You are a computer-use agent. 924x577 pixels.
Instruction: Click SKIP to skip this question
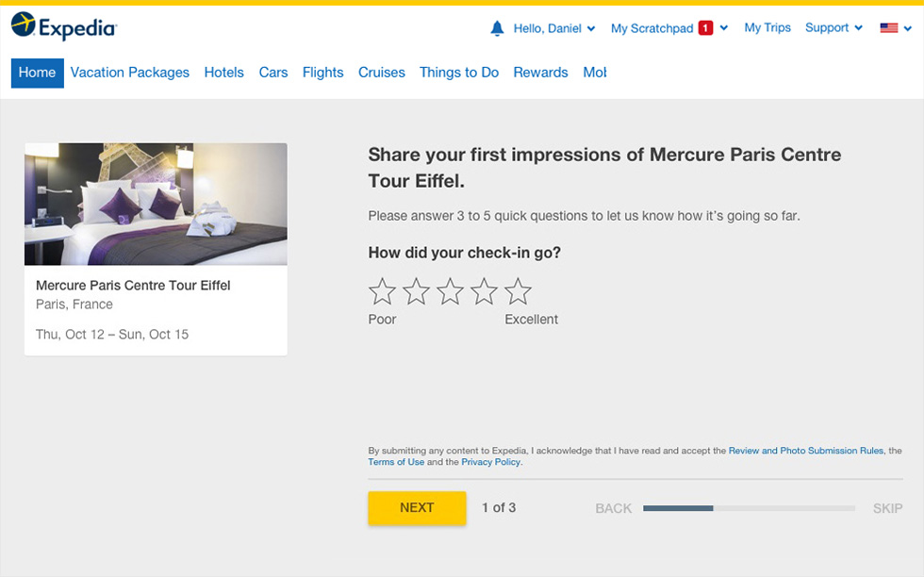[887, 508]
